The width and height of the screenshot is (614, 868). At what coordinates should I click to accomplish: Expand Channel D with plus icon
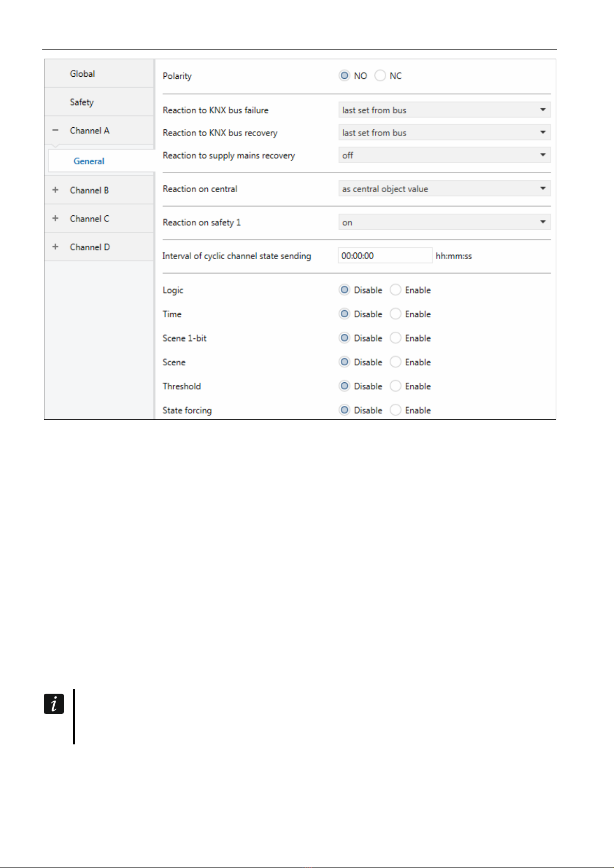coord(55,247)
